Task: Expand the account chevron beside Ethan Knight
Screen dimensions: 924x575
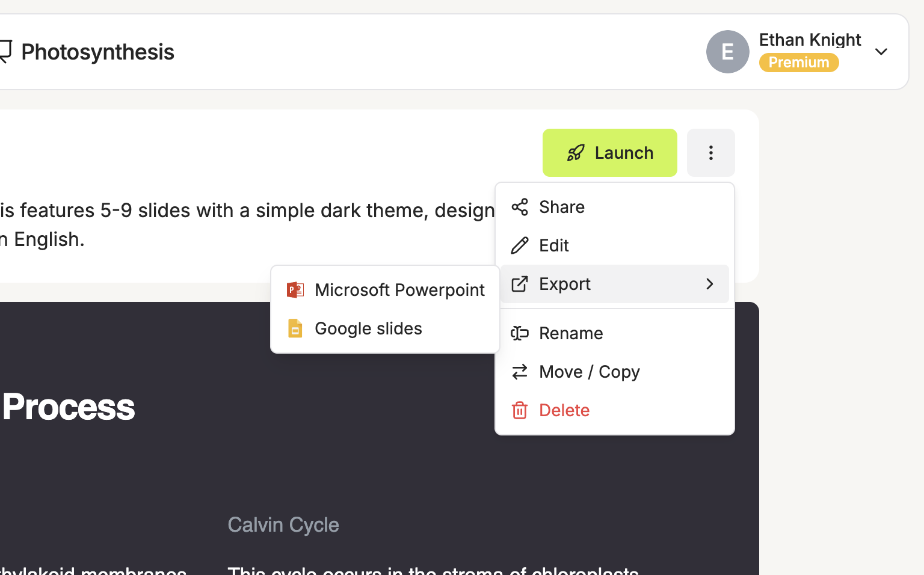Action: pyautogui.click(x=881, y=52)
